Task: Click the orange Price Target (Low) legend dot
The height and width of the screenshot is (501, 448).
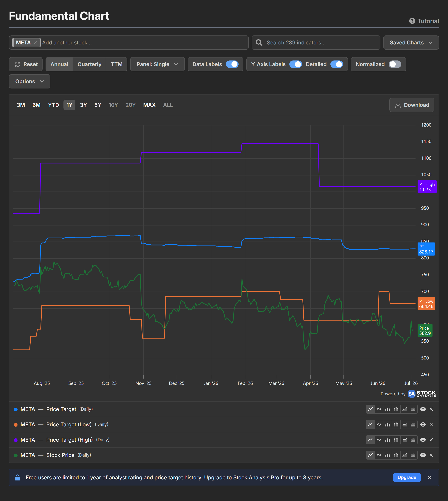Action: click(16, 424)
